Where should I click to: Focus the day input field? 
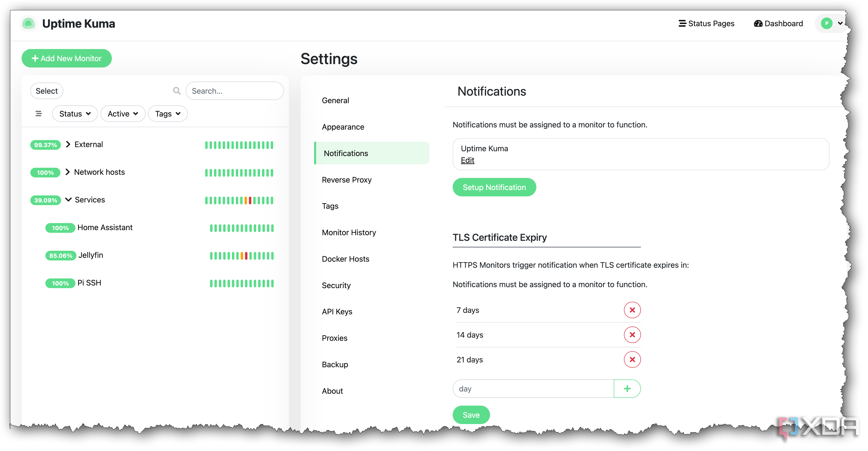pos(533,388)
